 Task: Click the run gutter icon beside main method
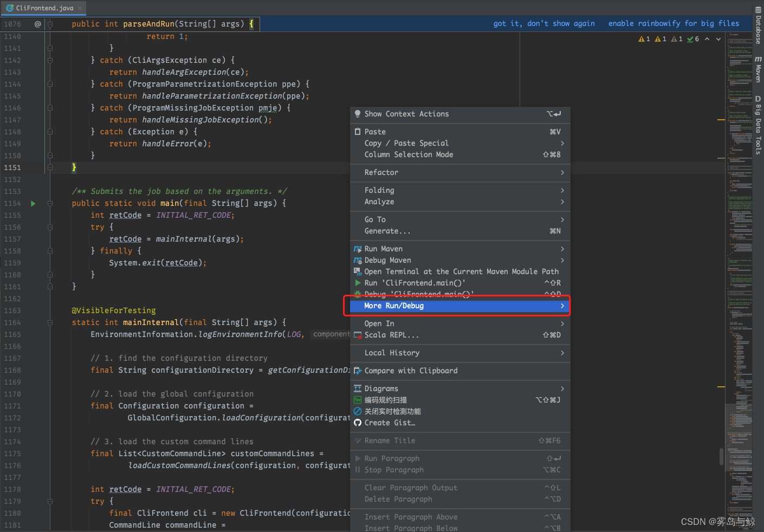[33, 204]
